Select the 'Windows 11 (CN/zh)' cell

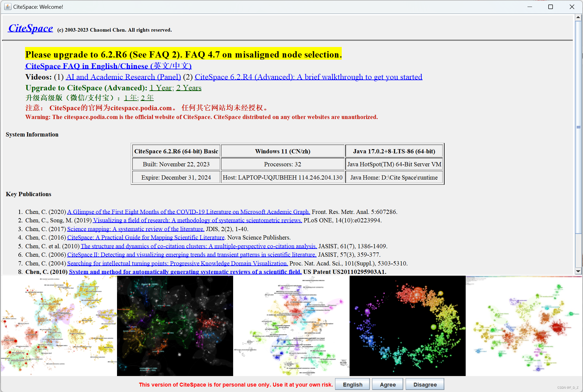pyautogui.click(x=283, y=151)
